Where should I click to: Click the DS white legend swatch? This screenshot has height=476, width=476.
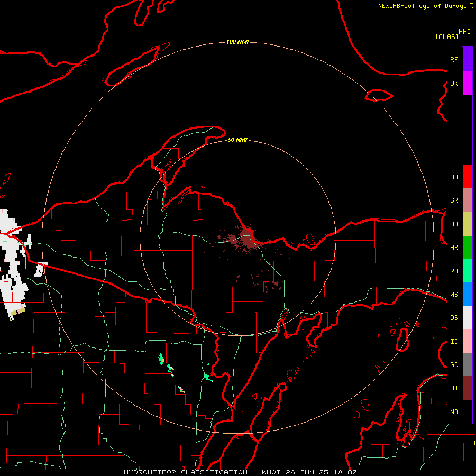tap(467, 317)
